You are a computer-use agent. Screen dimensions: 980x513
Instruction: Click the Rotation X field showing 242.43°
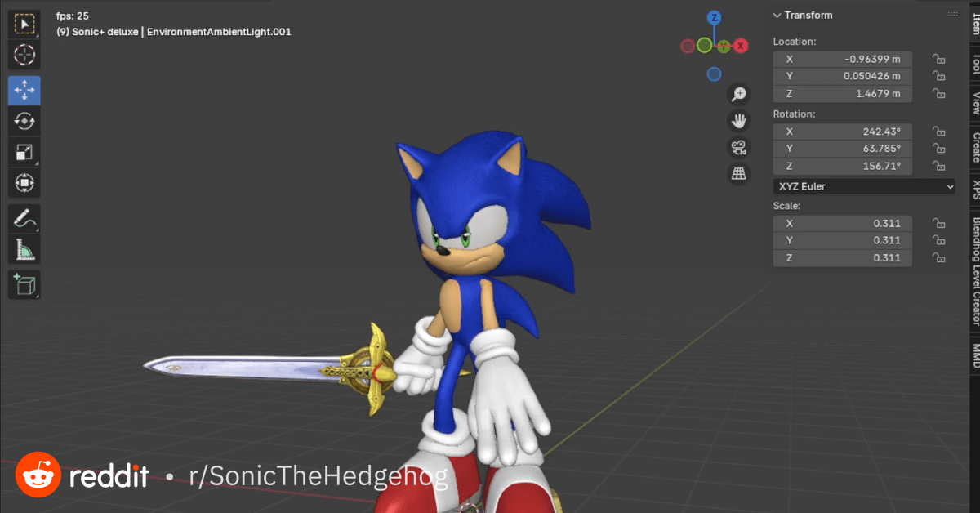tap(843, 132)
